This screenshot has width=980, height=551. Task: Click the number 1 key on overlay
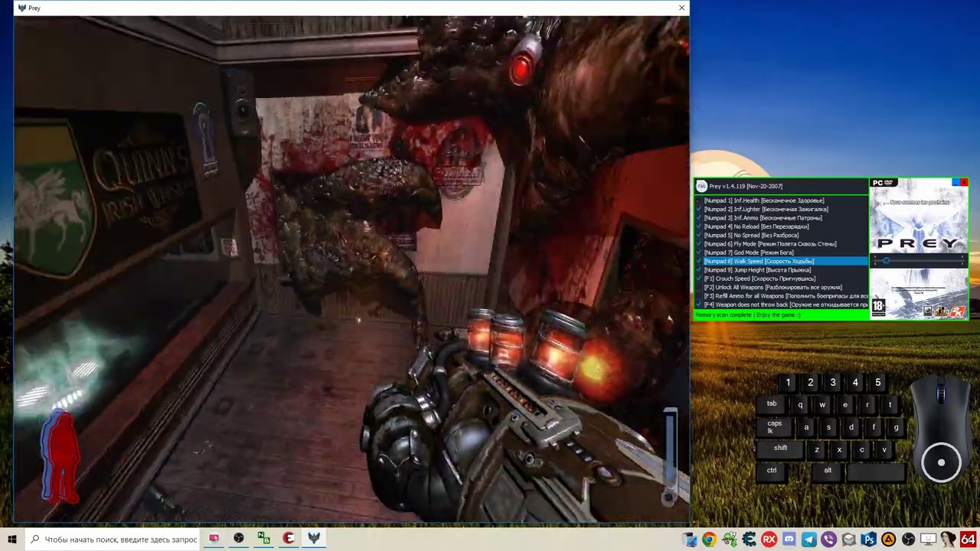(x=788, y=383)
